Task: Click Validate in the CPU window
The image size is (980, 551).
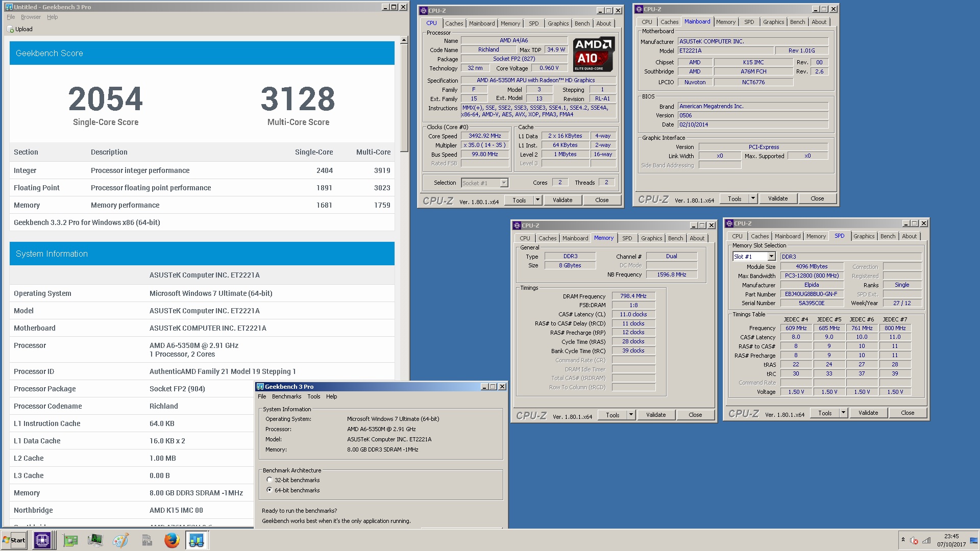Action: click(562, 200)
